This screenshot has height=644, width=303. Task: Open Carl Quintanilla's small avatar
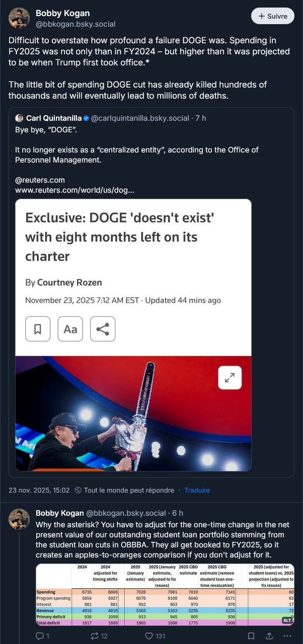pyautogui.click(x=19, y=118)
